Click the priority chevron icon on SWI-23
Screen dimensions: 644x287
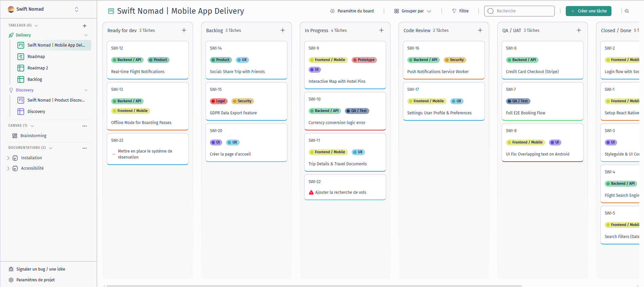coord(114,154)
